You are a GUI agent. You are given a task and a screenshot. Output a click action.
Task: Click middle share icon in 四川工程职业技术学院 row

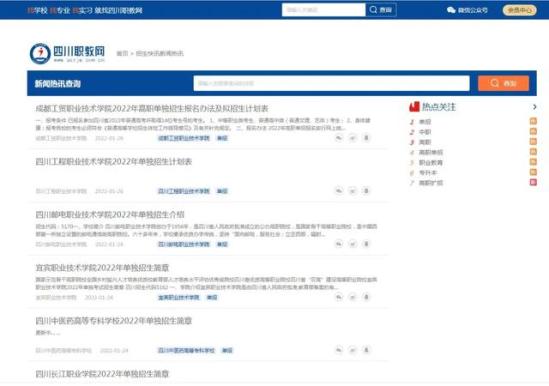pyautogui.click(x=353, y=191)
